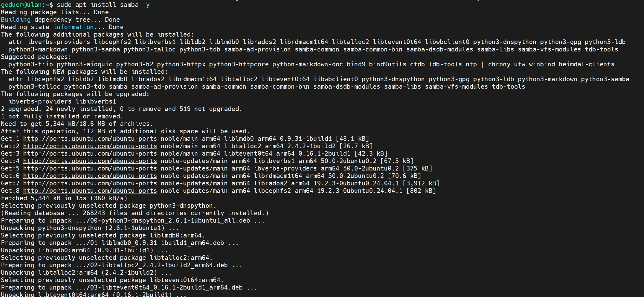This screenshot has width=644, height=297.
Task: Follow the Get:7 librados2 ports link
Action: click(90, 183)
